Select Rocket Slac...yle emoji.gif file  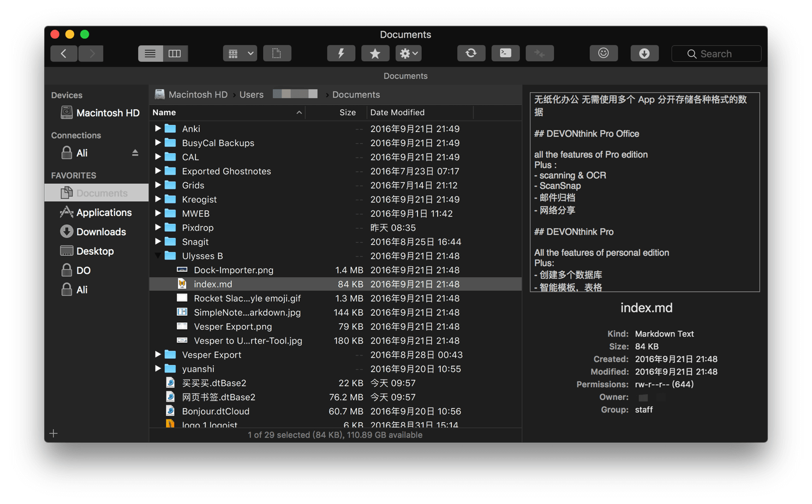(335, 298)
